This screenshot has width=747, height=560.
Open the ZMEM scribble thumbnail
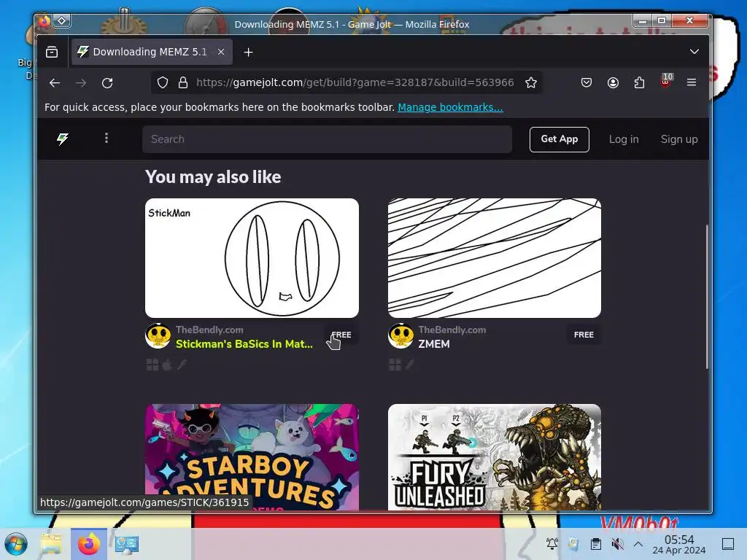coord(495,258)
